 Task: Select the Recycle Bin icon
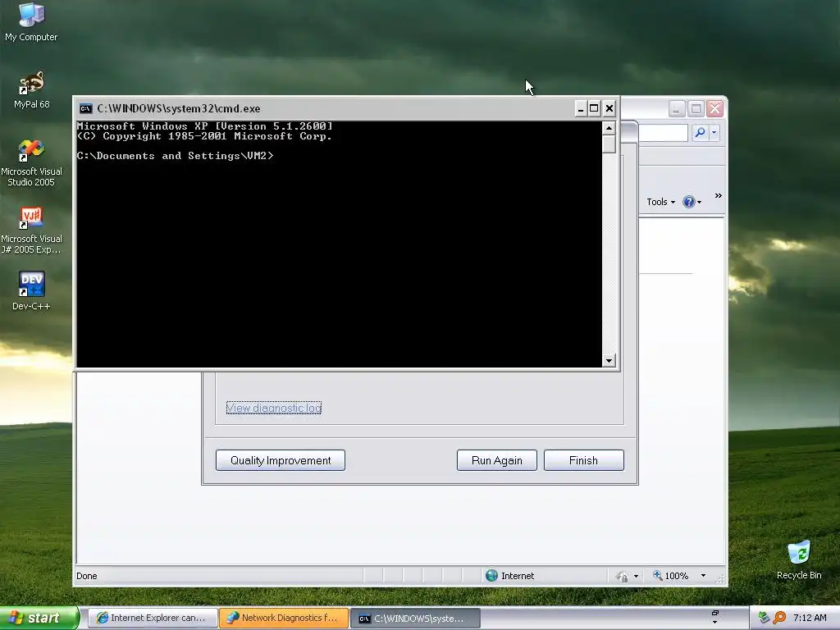click(799, 560)
